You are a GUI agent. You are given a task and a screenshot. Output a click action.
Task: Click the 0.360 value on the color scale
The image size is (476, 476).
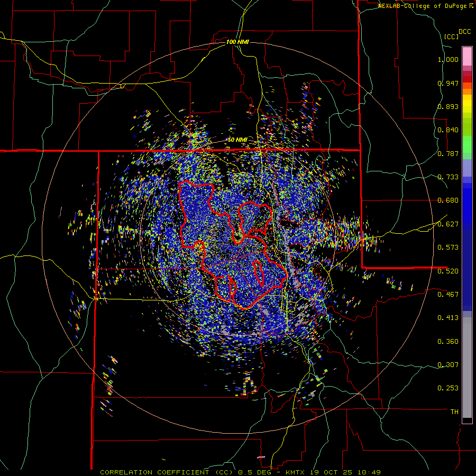point(448,342)
